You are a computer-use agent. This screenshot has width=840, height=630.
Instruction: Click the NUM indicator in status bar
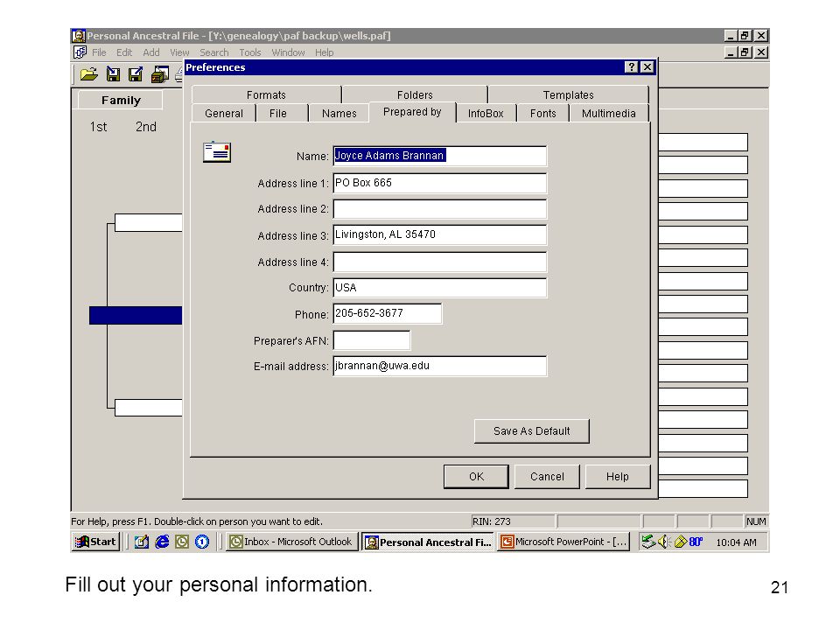tap(755, 521)
